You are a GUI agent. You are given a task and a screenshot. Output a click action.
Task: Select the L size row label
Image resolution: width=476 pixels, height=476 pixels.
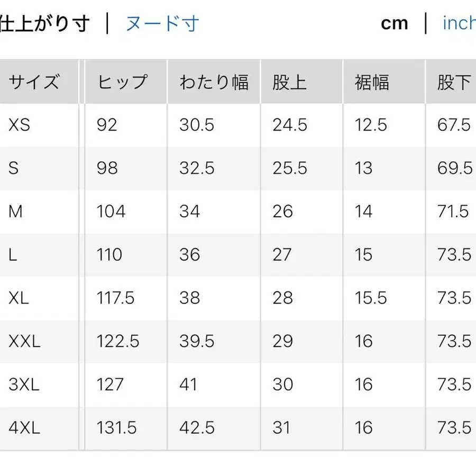12,255
